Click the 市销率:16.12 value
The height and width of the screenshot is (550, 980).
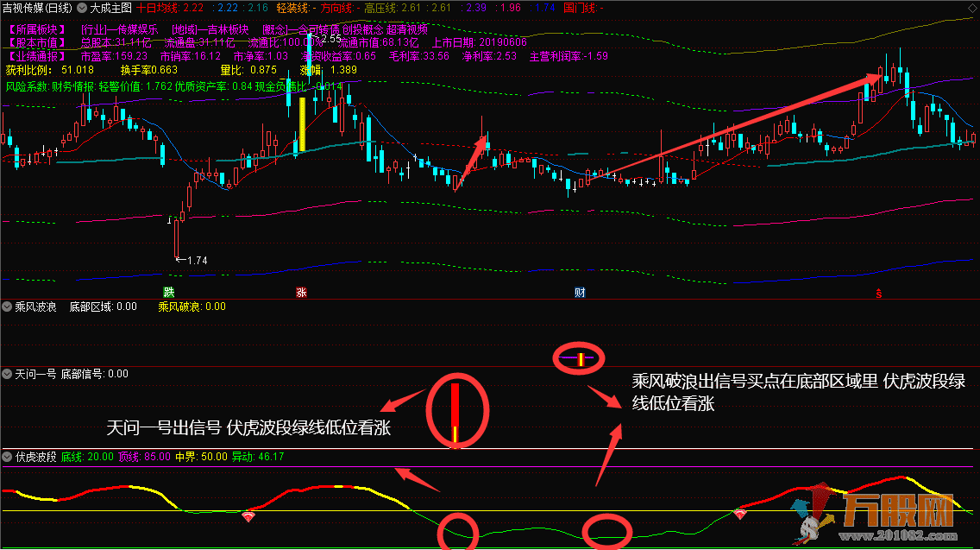[x=191, y=56]
